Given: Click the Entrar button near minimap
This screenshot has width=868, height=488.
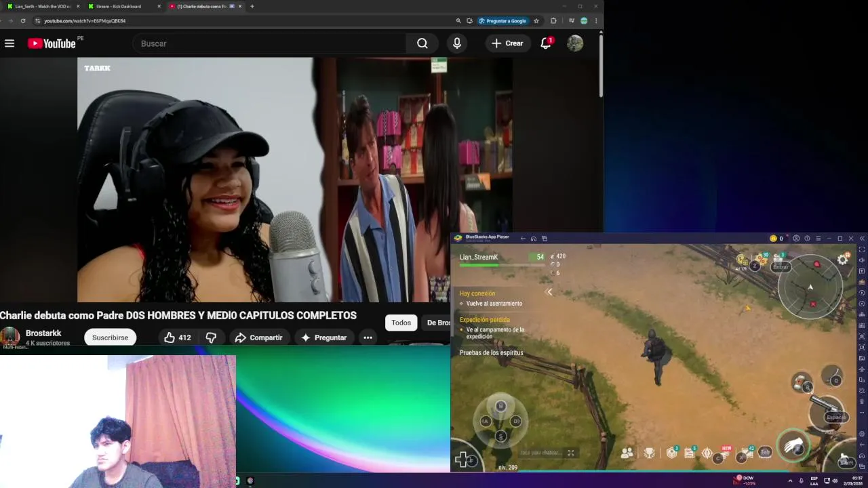Looking at the screenshot, I should click(781, 267).
